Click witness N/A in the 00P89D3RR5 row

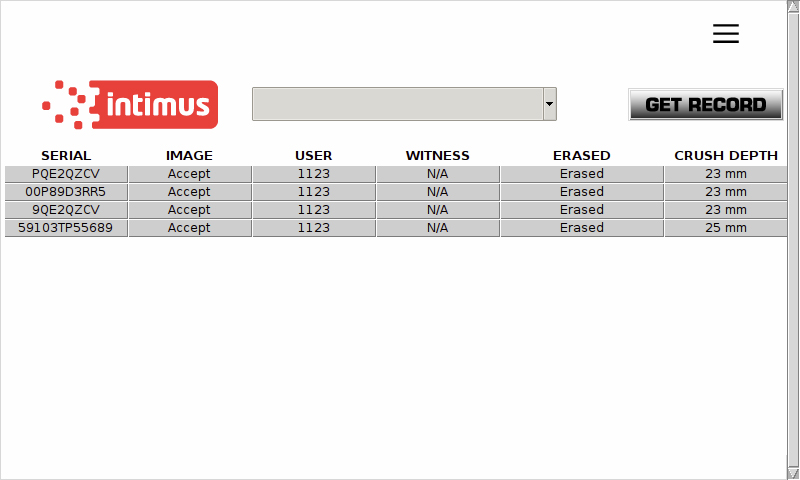coord(438,192)
